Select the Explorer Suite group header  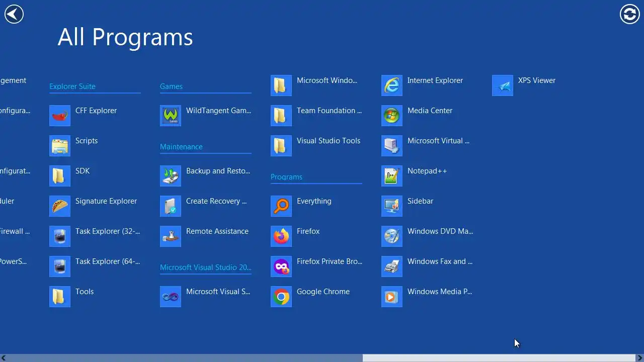[72, 86]
